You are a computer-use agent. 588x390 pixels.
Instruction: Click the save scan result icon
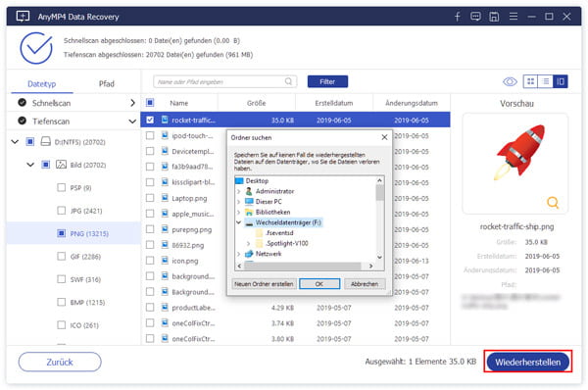494,17
